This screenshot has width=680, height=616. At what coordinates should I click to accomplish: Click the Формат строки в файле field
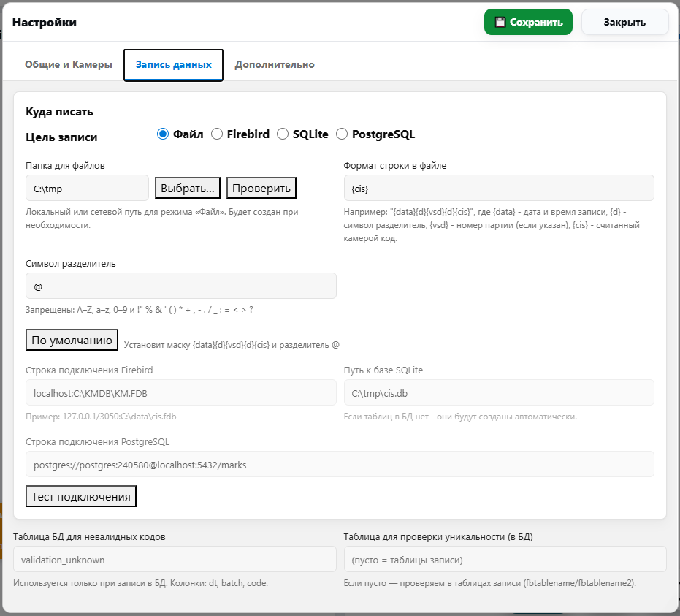point(499,188)
